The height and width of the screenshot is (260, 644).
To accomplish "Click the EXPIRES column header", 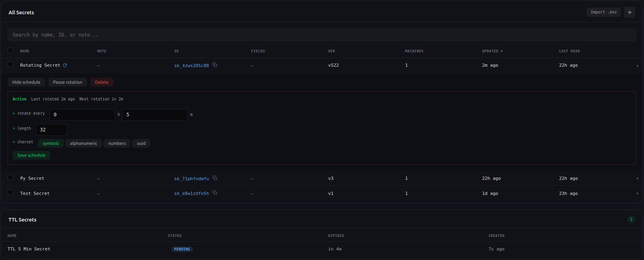I will 336,236.
